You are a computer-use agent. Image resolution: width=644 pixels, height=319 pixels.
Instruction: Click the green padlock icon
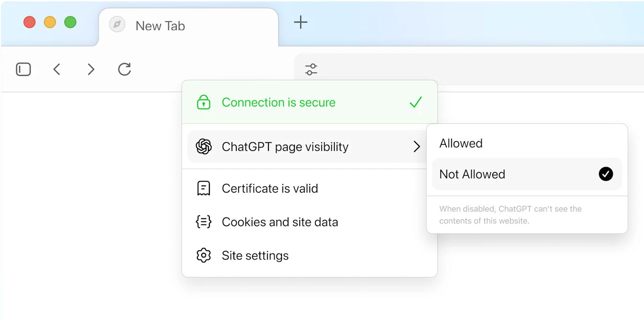click(x=204, y=102)
